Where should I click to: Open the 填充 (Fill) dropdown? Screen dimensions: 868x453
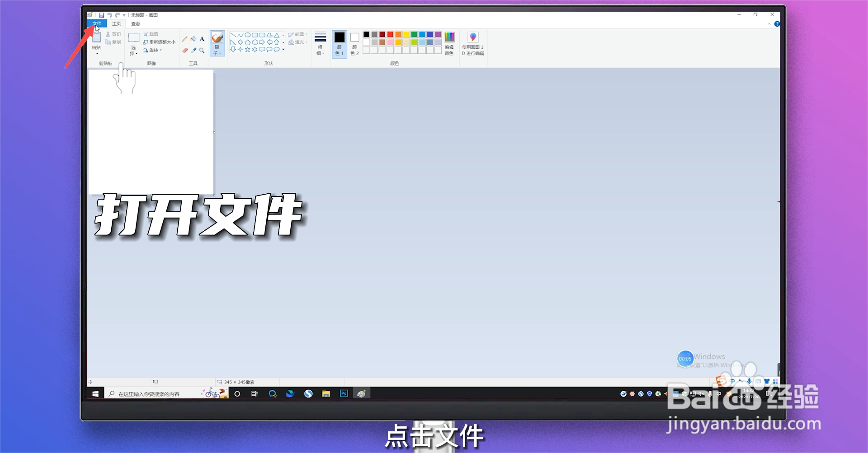click(298, 42)
